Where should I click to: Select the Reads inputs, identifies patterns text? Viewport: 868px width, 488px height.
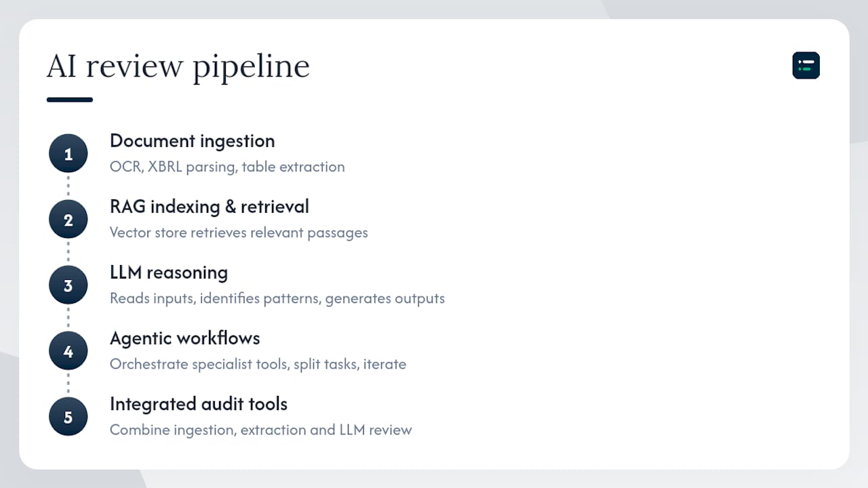277,298
